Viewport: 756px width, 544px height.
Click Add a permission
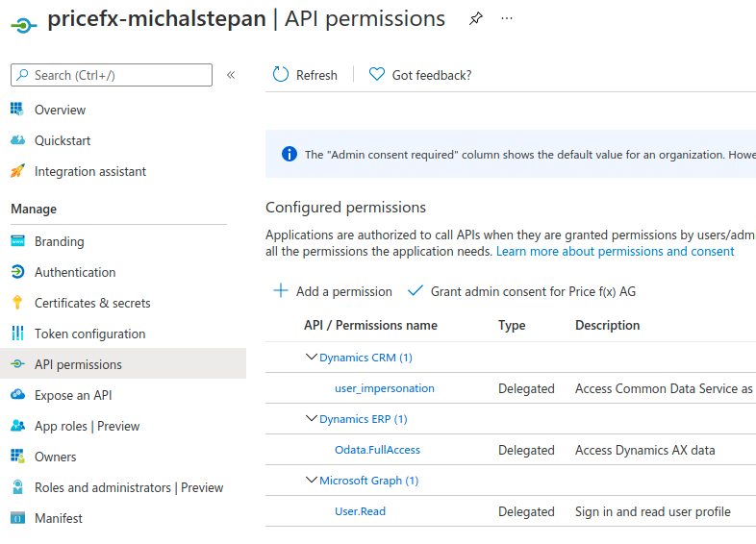pyautogui.click(x=333, y=291)
